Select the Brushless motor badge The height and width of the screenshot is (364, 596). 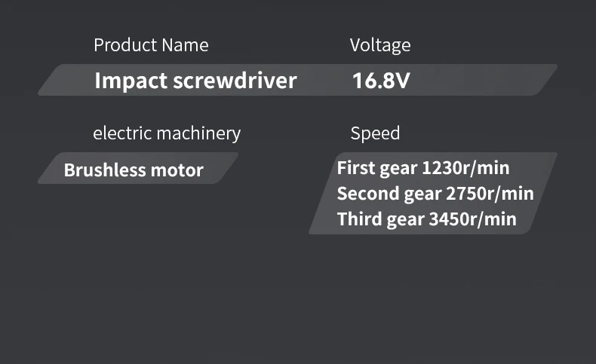click(134, 170)
